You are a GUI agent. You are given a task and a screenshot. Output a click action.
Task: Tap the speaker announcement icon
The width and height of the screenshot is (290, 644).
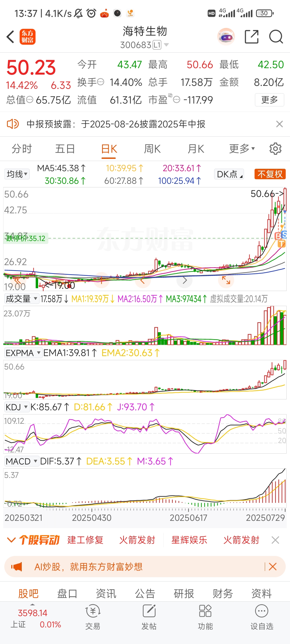tap(13, 124)
